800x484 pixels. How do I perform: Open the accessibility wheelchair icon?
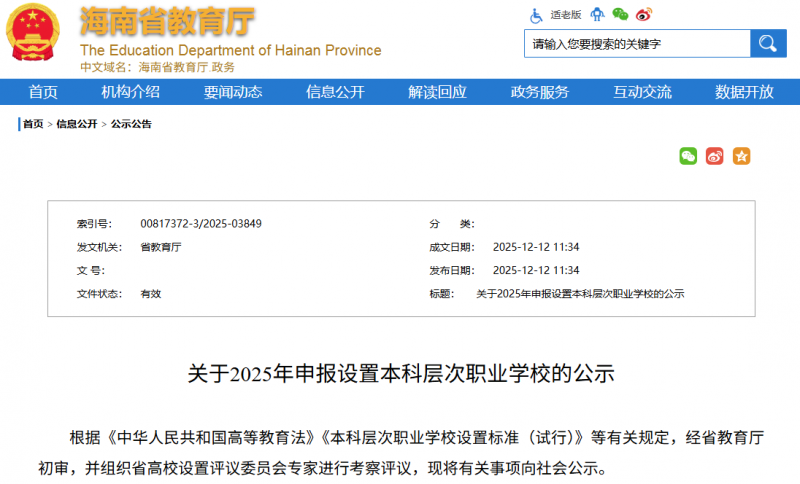(536, 15)
